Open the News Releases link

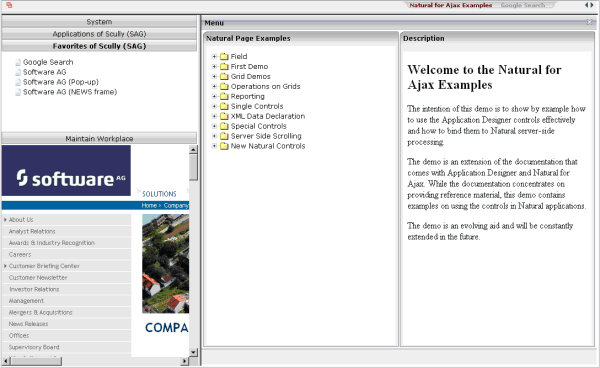(x=28, y=324)
